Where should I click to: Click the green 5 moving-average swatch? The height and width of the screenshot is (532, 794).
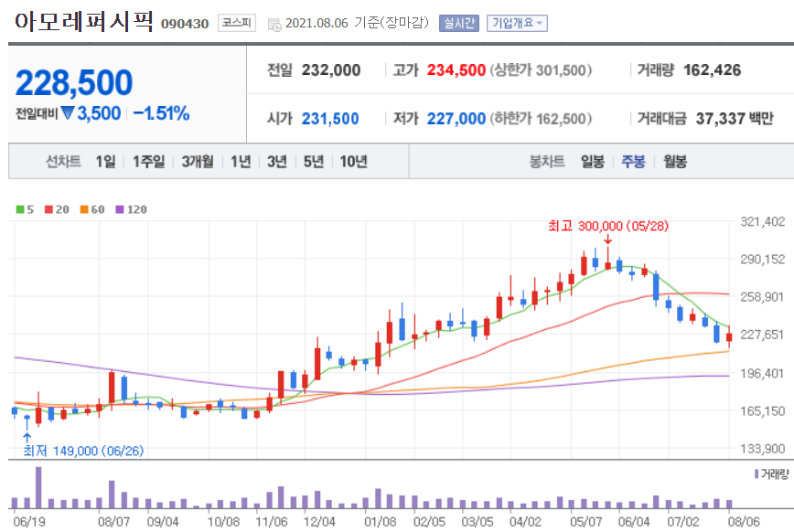coord(20,209)
